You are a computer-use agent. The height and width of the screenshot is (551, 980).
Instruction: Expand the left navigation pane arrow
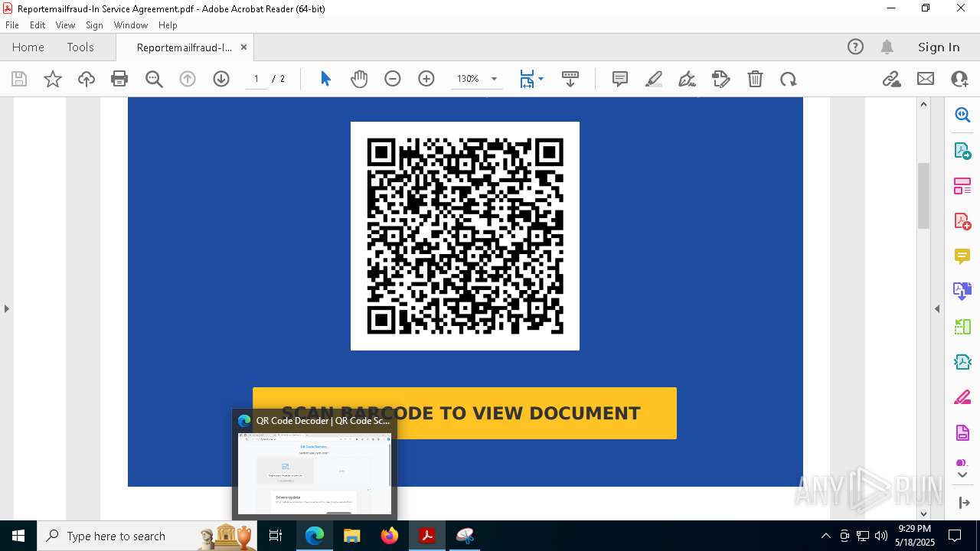coord(6,308)
